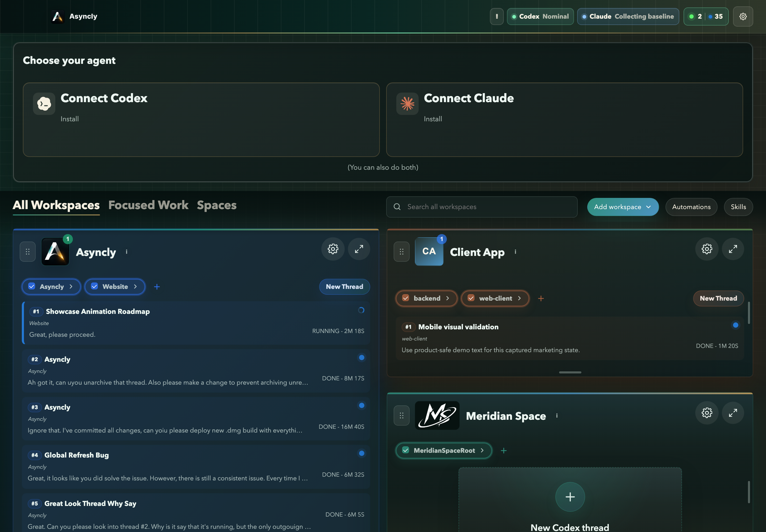Open Meridian Space settings gear
Viewport: 766px width, 532px height.
[707, 413]
